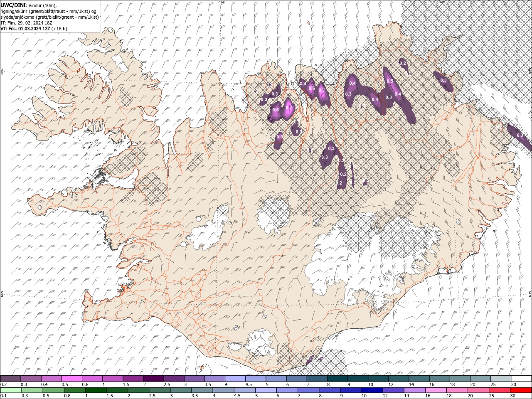Pick the bright pink snow swatch between 0.5 and 0.8
Image resolution: width=532 pixels, height=399 pixels.
click(x=71, y=379)
